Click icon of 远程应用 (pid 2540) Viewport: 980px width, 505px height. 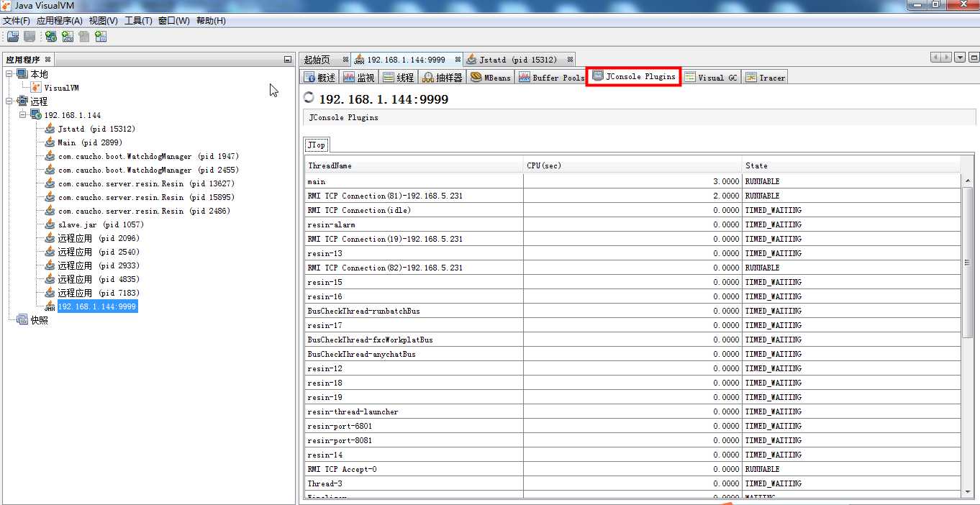(x=50, y=252)
